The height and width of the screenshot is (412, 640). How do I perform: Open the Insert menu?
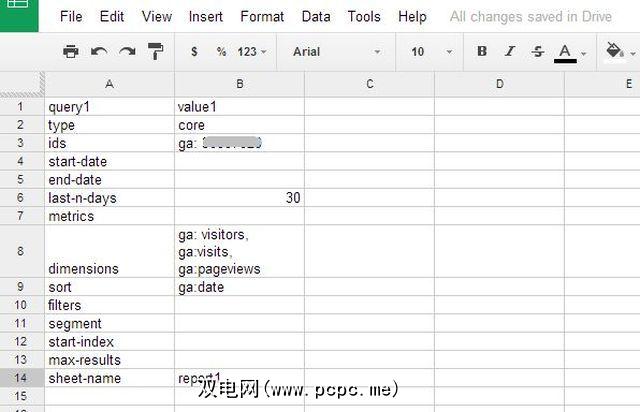pyautogui.click(x=207, y=16)
